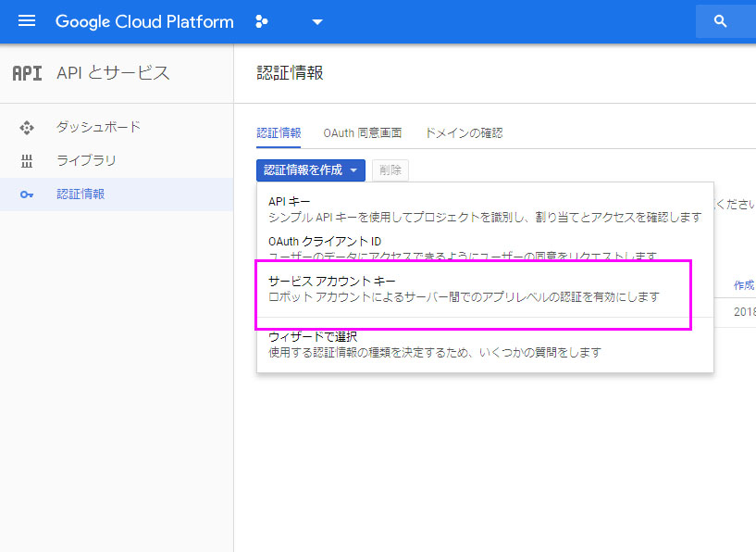Click the API とサービス logo icon
Image resolution: width=756 pixels, height=552 pixels.
coord(26,73)
